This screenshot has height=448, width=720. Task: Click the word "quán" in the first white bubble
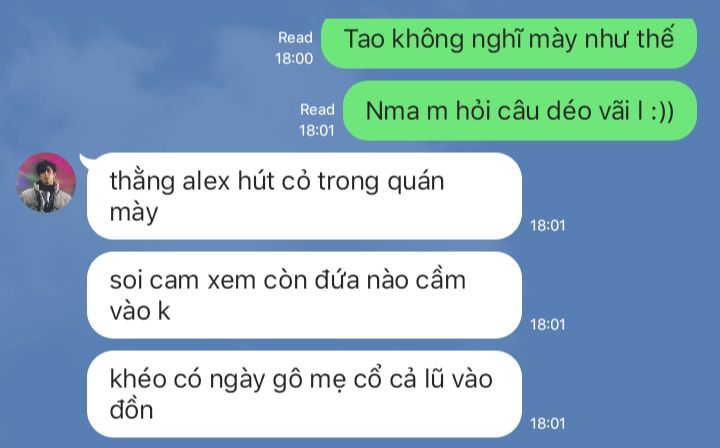[416, 182]
